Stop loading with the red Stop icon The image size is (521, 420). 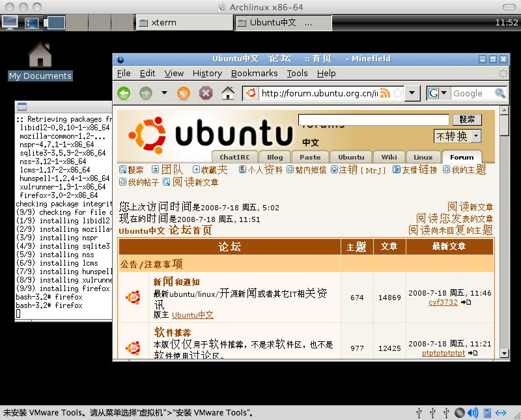click(206, 93)
